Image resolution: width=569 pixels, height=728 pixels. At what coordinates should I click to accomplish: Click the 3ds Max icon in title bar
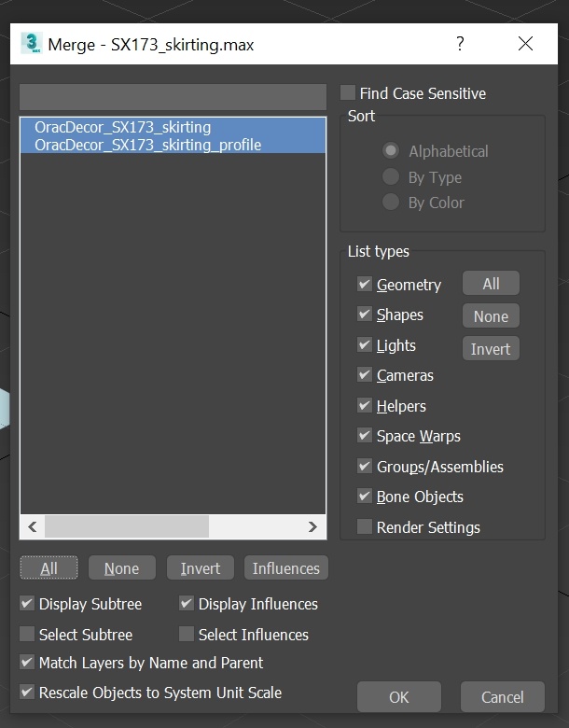tap(32, 44)
